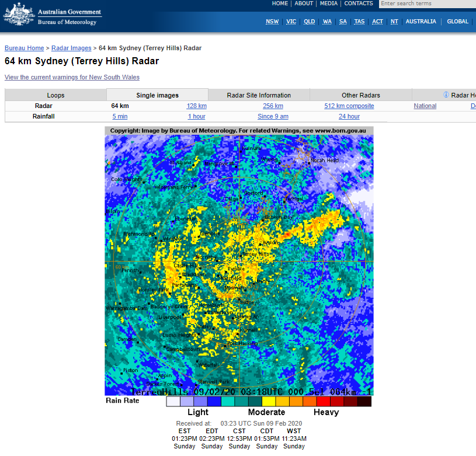Open the NSW state menu
This screenshot has height=456, width=476.
272,22
